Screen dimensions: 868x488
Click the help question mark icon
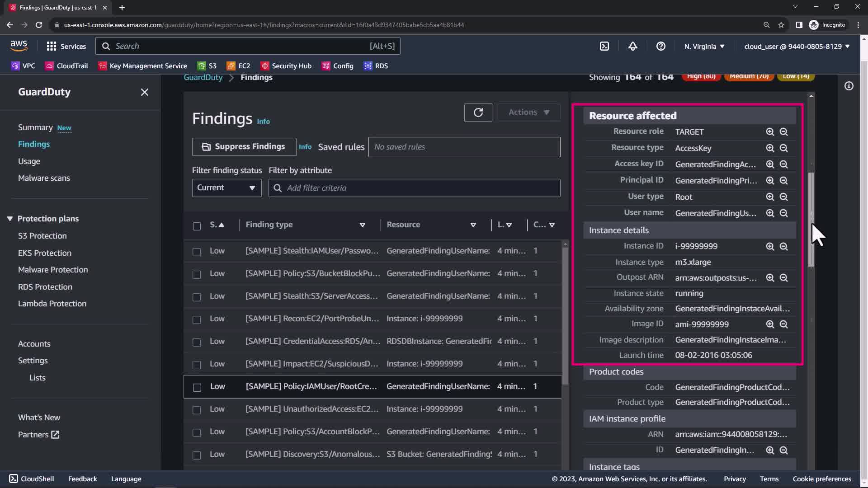[x=660, y=46]
